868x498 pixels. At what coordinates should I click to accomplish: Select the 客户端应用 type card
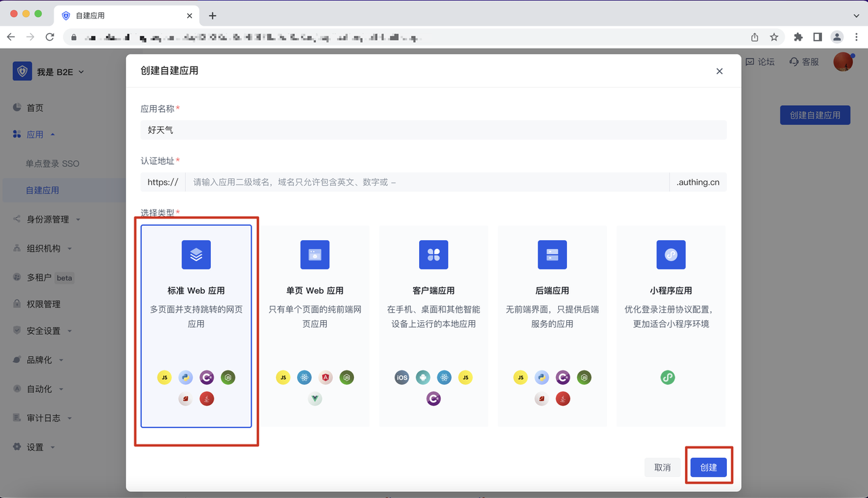pyautogui.click(x=433, y=326)
